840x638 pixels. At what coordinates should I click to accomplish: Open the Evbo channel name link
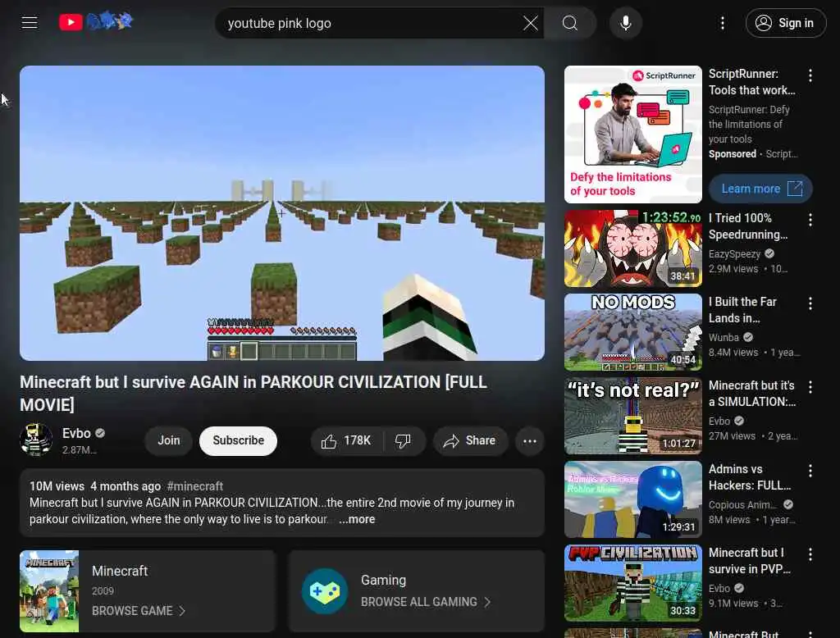click(76, 433)
